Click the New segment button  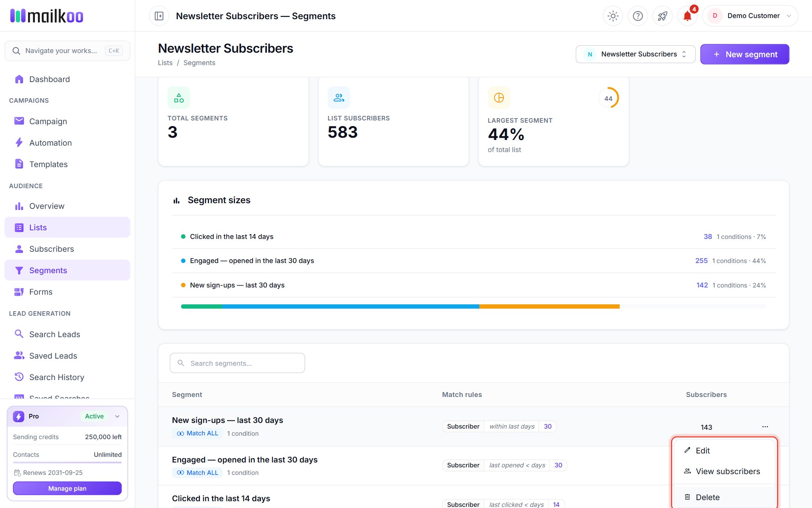coord(745,54)
